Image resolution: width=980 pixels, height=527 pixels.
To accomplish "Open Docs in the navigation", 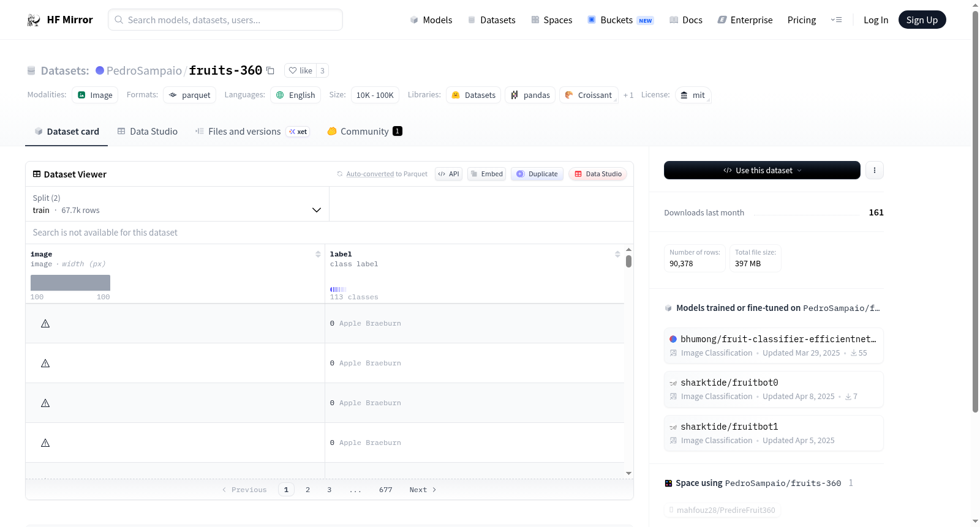I will click(x=686, y=20).
